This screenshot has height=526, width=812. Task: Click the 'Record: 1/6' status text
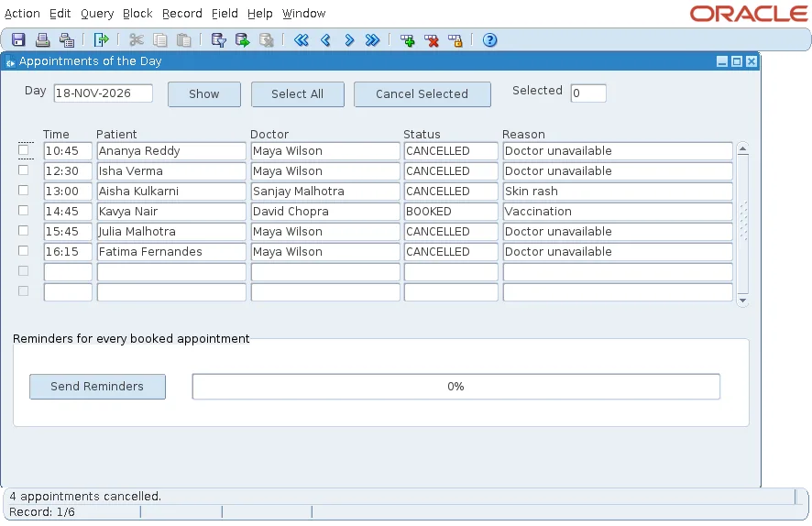pyautogui.click(x=42, y=512)
